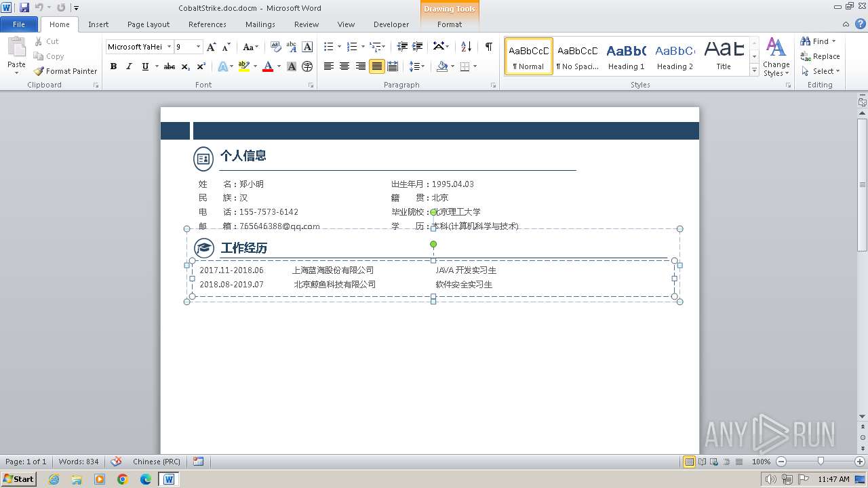The height and width of the screenshot is (488, 868).
Task: Click the volume speaker tray icon
Action: pyautogui.click(x=770, y=479)
